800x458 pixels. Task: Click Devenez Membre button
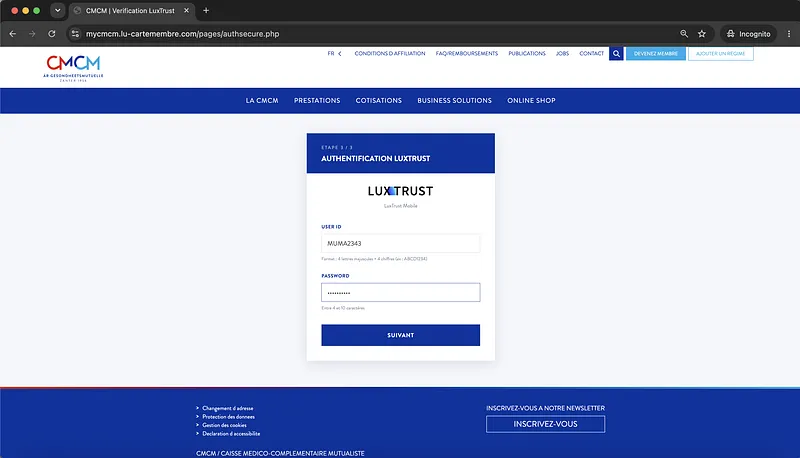click(656, 54)
